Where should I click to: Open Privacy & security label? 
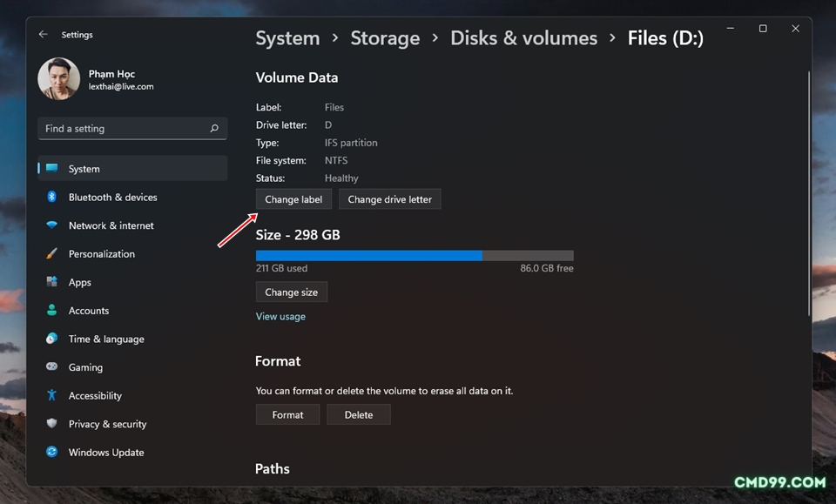tap(108, 424)
